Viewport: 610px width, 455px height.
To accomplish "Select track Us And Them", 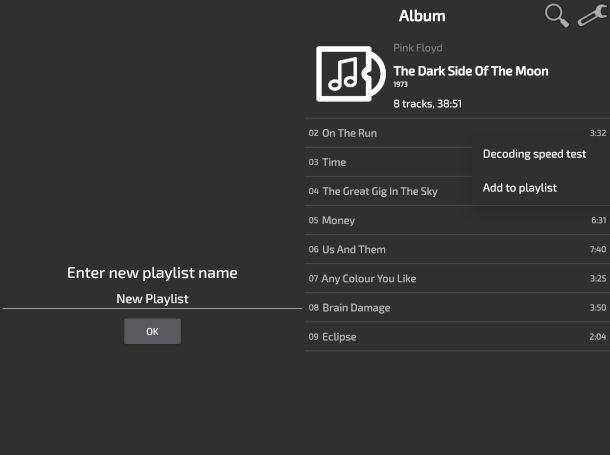I will pyautogui.click(x=353, y=249).
